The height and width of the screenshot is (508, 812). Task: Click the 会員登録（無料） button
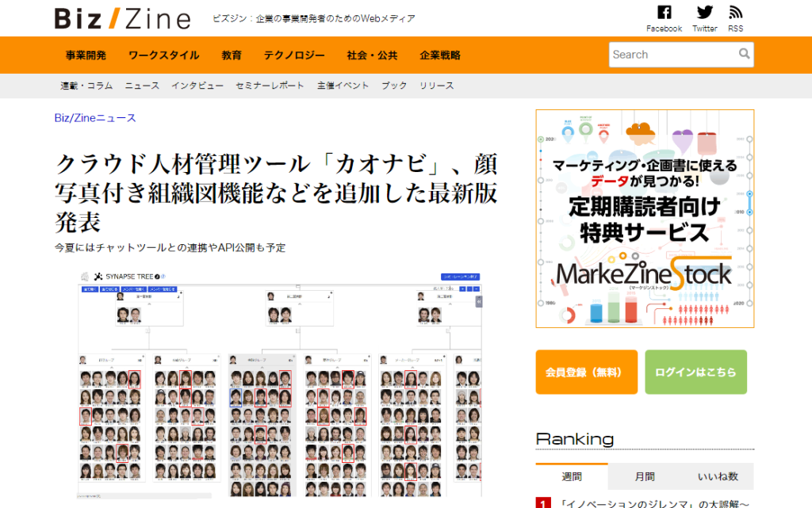click(x=587, y=372)
